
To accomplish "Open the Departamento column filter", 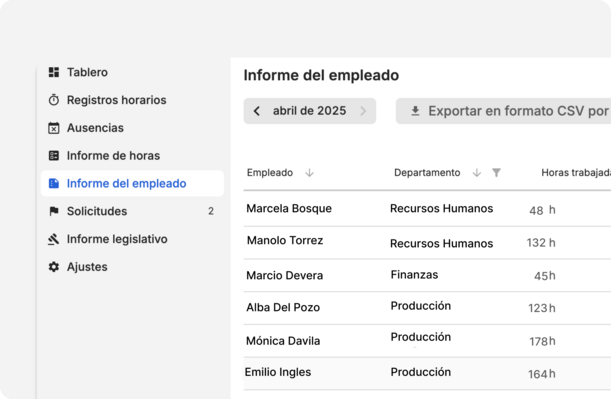I will 496,173.
